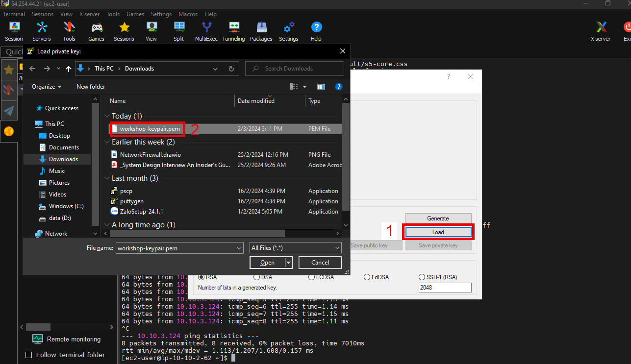The height and width of the screenshot is (364, 631).
Task: Select the DSA key type
Action: tap(256, 277)
